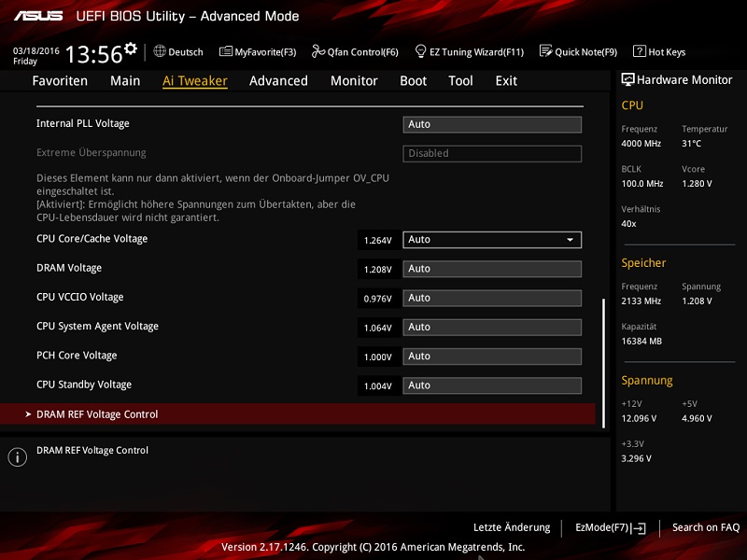The height and width of the screenshot is (560, 747).
Task: Click the 12.096 V reading
Action: pos(639,418)
